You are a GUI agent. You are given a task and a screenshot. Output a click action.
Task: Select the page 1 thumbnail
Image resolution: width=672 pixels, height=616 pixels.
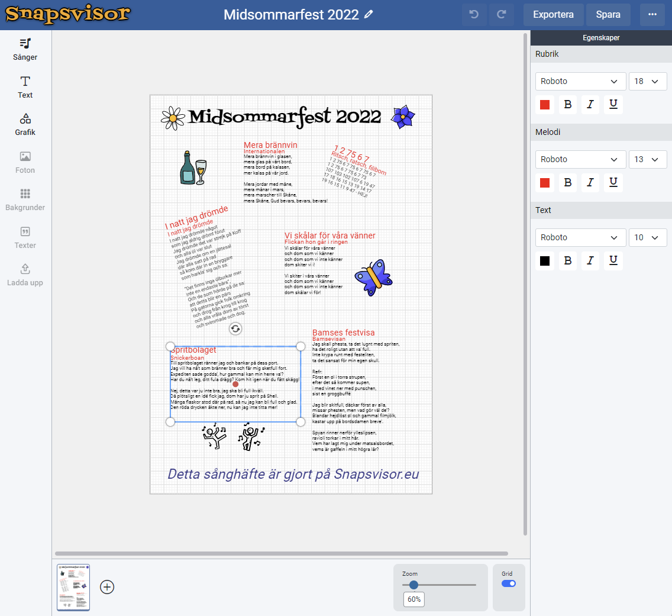click(x=73, y=587)
